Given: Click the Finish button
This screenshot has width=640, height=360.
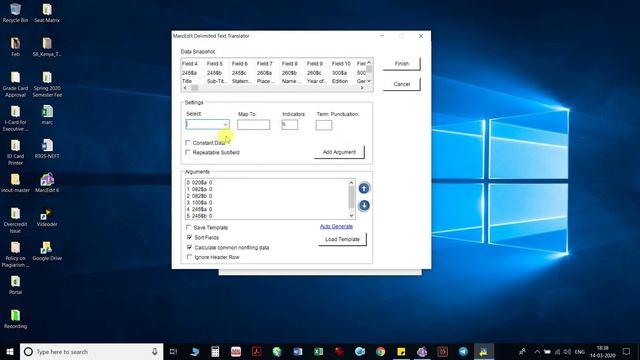Looking at the screenshot, I should (402, 64).
